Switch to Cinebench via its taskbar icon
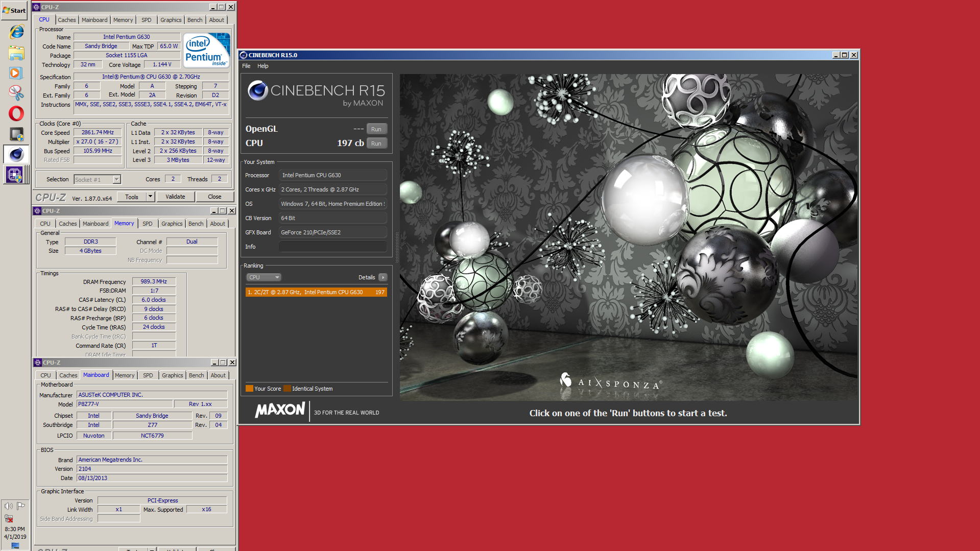The image size is (980, 551). click(x=16, y=154)
